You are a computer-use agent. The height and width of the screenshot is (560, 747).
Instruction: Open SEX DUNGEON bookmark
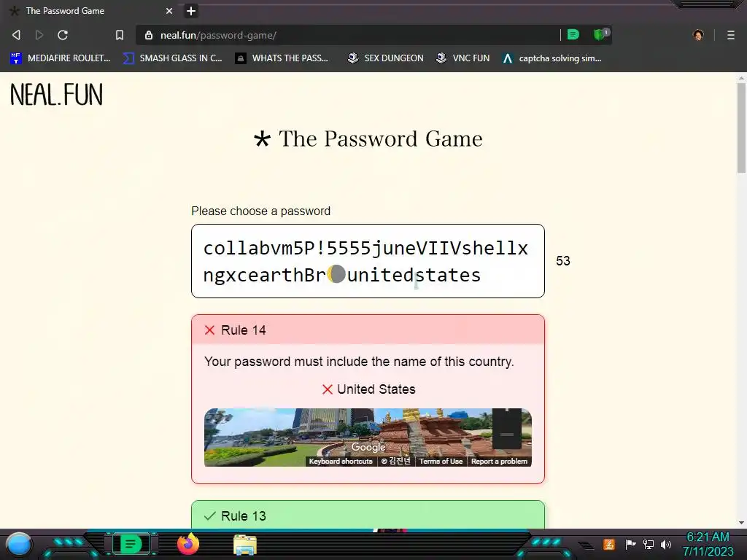click(x=385, y=58)
